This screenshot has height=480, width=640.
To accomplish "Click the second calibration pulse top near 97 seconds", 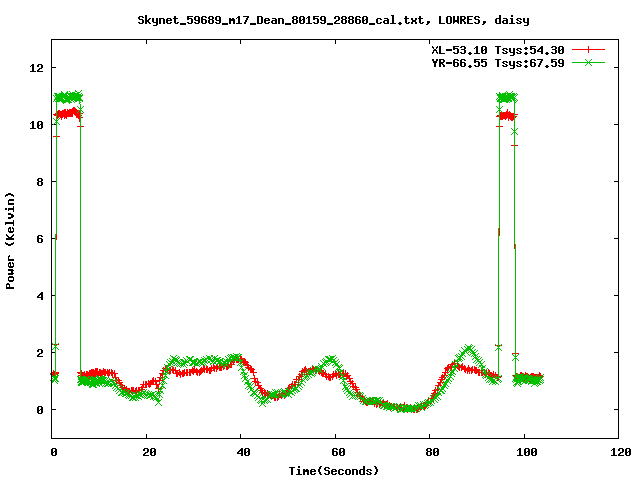I will coord(507,97).
